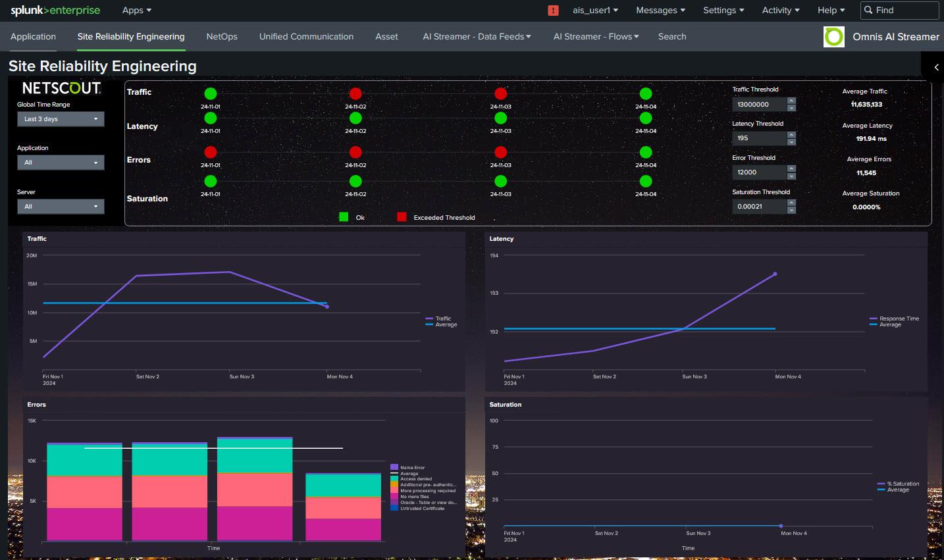Image resolution: width=944 pixels, height=560 pixels.
Task: Toggle Traffic series in Traffic chart legend
Action: [438, 318]
